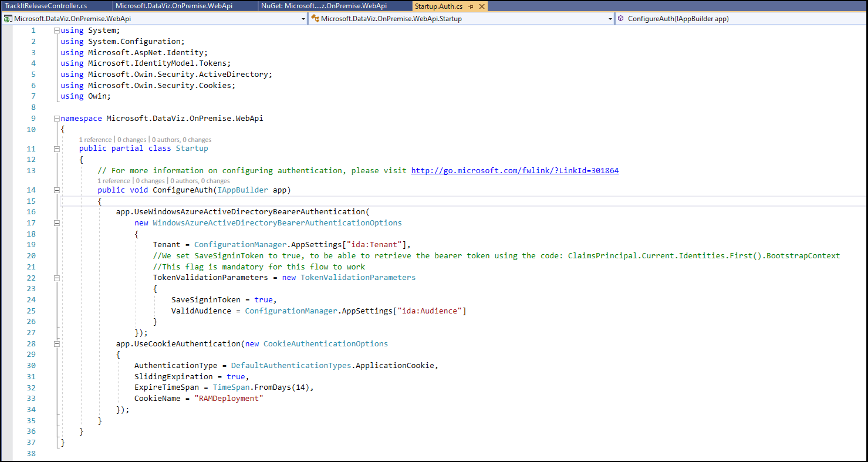Image resolution: width=868 pixels, height=462 pixels.
Task: Open the type dropdown showing WebApi.Startup
Action: (x=610, y=18)
